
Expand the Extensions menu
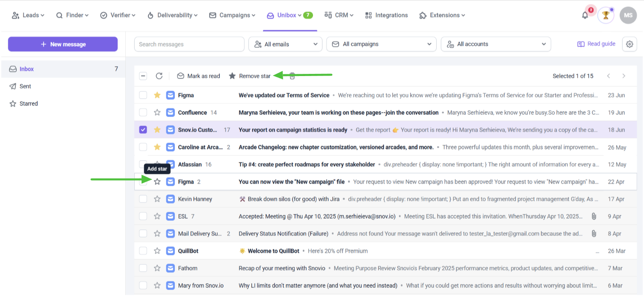[x=442, y=15]
